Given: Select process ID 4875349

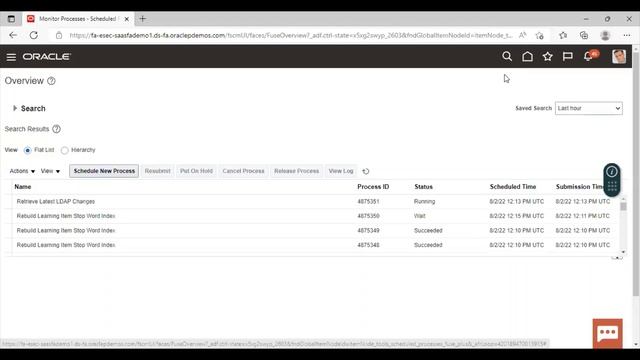Looking at the screenshot, I should (x=368, y=231).
